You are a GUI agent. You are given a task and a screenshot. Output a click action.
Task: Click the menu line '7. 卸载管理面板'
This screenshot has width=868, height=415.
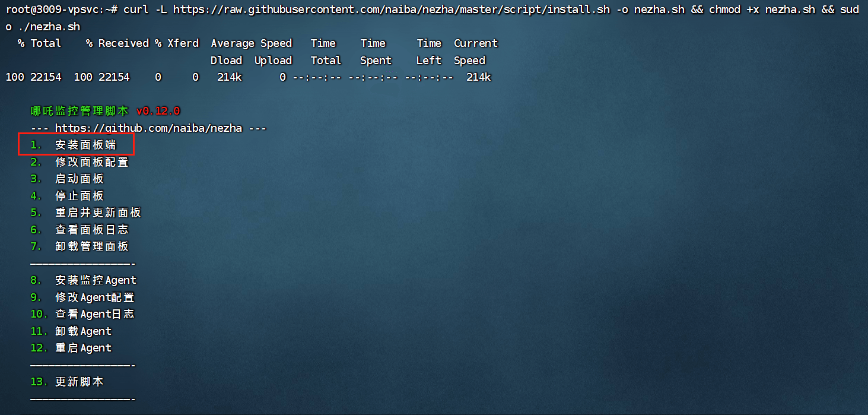tap(80, 246)
